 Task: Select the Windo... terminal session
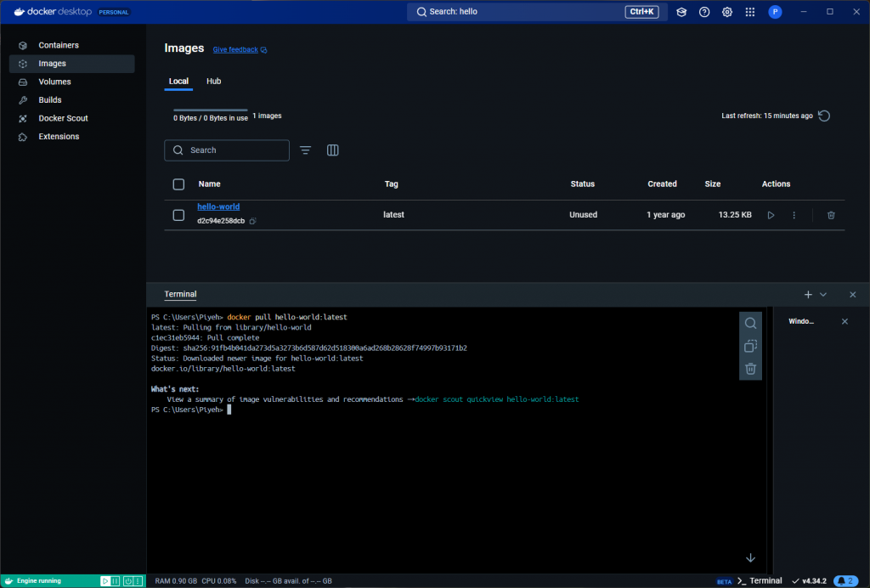801,321
